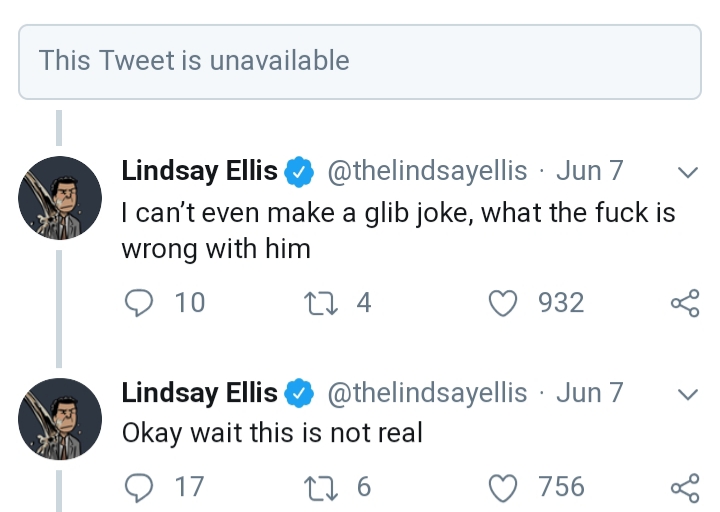Open @thelindsayellis handle on the first tweet

pyautogui.click(x=427, y=171)
